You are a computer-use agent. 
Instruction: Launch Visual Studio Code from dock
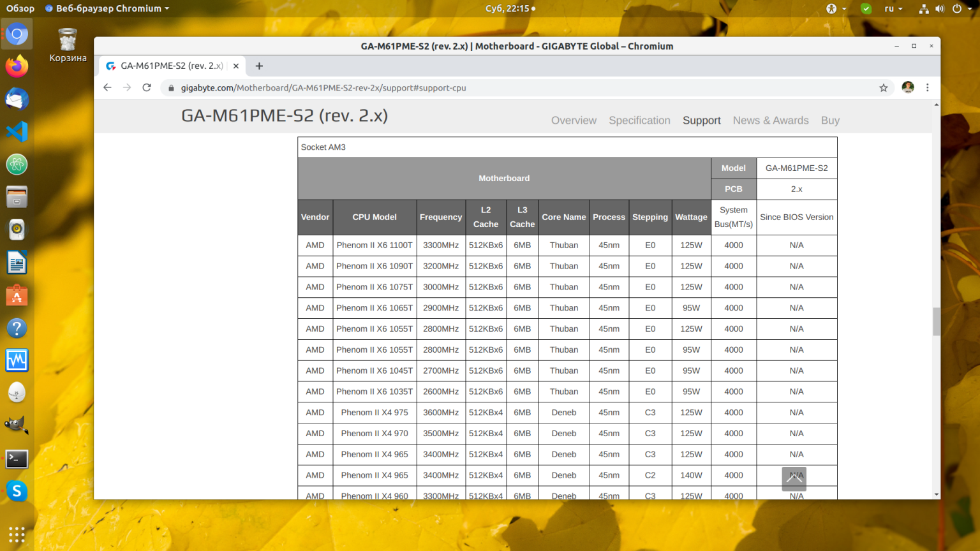(17, 131)
